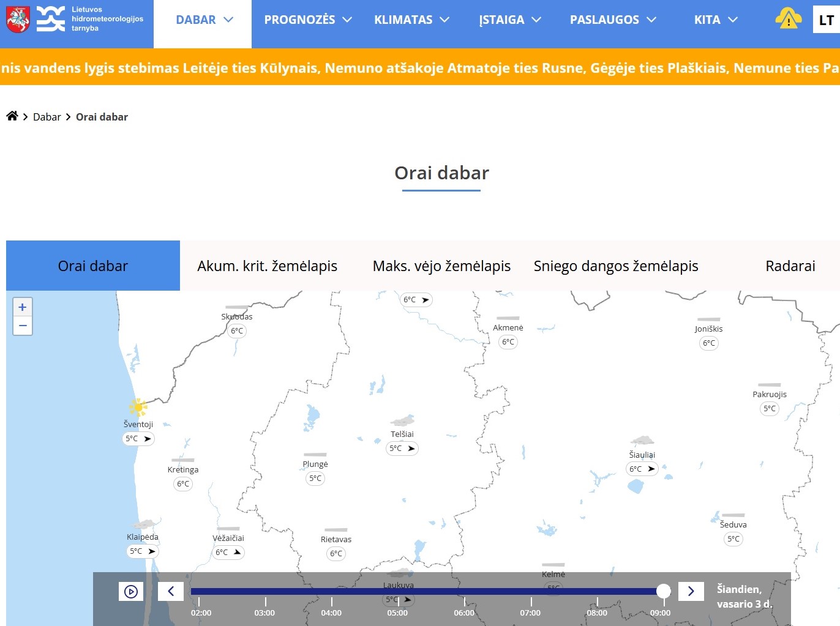Viewport: 840px width, 626px height.
Task: Expand the PROGNOZĖS dropdown menu
Action: [308, 20]
